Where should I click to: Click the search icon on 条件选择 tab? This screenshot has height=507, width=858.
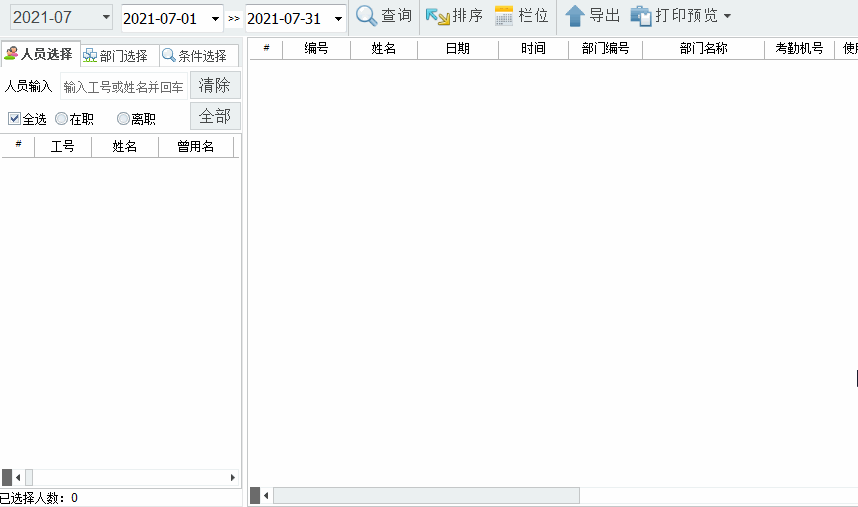168,56
